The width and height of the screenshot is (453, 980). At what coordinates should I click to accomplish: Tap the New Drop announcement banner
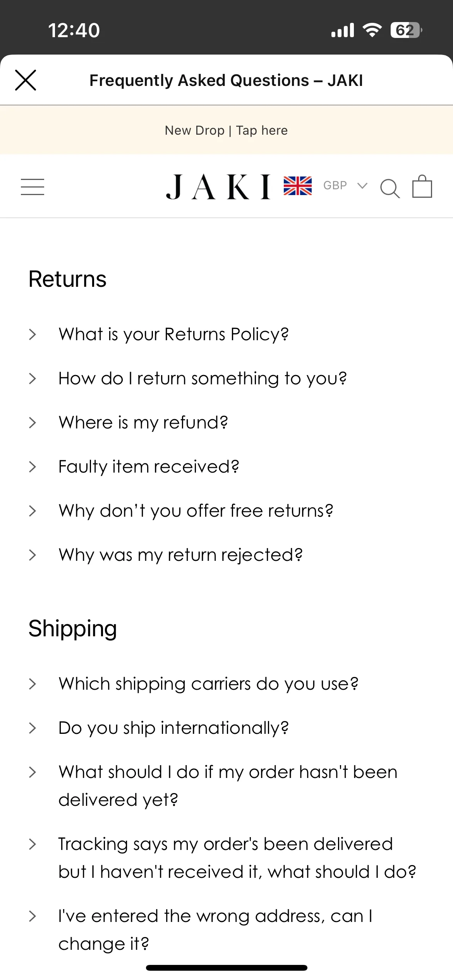tap(226, 130)
